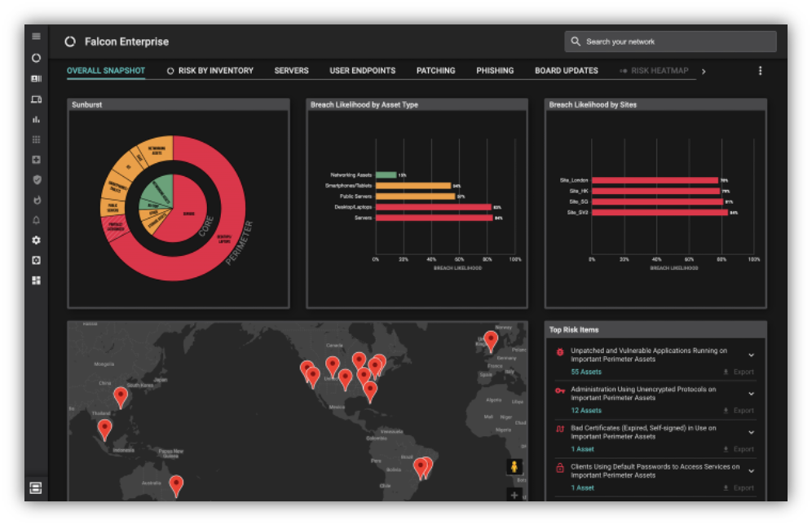Open the bar chart icon in the sidebar
The height and width of the screenshot is (525, 812).
[36, 120]
